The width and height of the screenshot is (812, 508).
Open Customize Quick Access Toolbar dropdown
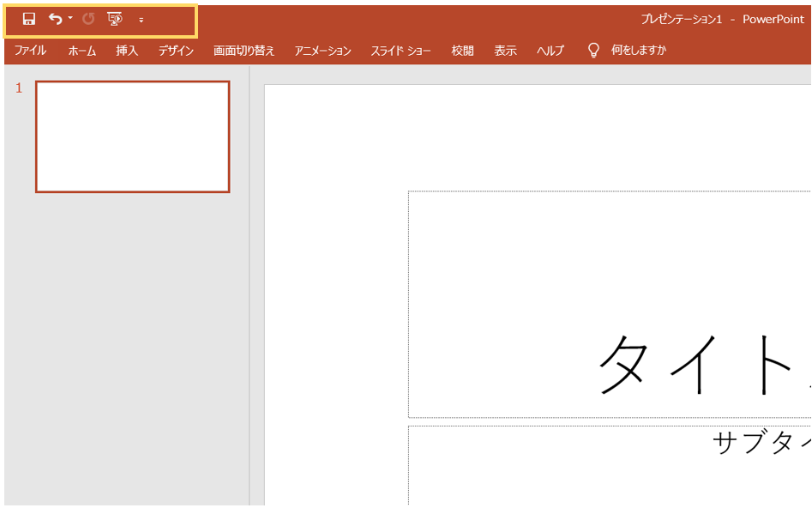(141, 21)
